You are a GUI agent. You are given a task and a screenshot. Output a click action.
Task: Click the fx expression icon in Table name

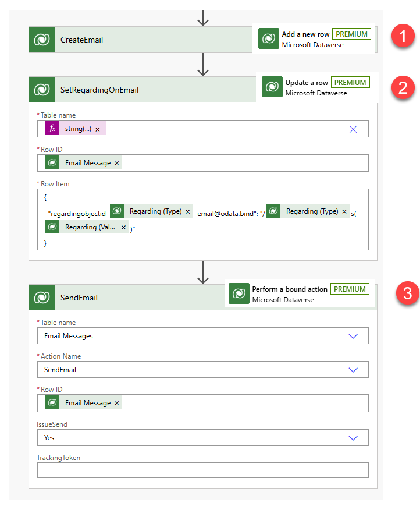52,128
